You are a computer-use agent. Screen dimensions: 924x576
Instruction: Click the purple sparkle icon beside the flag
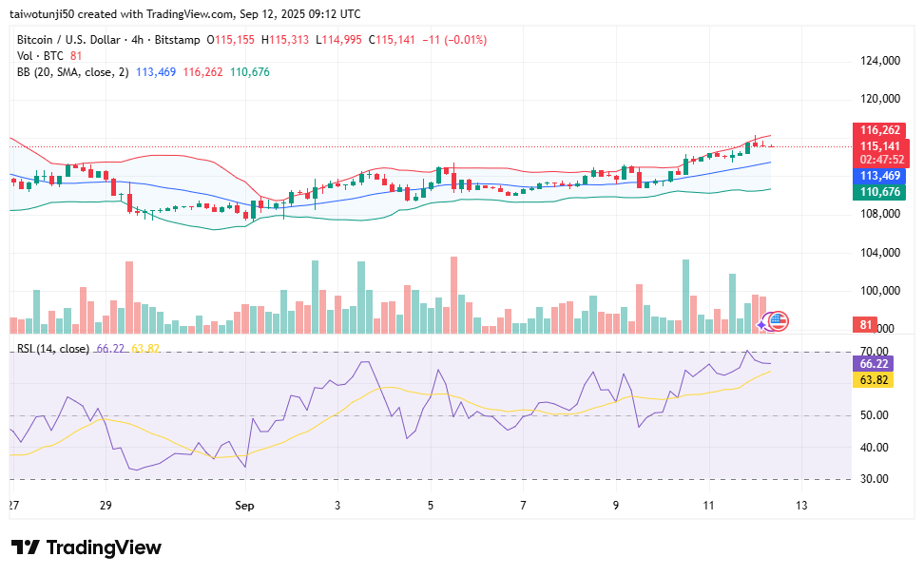point(762,324)
